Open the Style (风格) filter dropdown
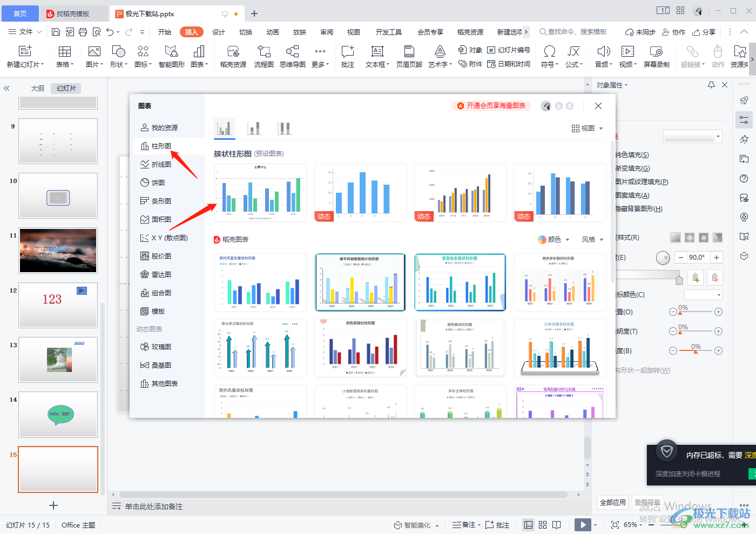This screenshot has height=534, width=756. click(592, 239)
